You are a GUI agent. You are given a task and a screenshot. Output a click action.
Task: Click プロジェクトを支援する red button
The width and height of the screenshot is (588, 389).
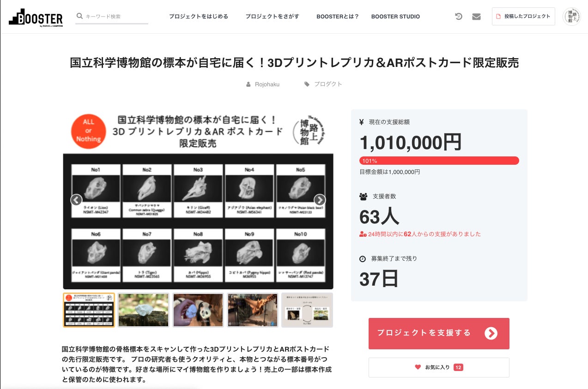click(439, 334)
